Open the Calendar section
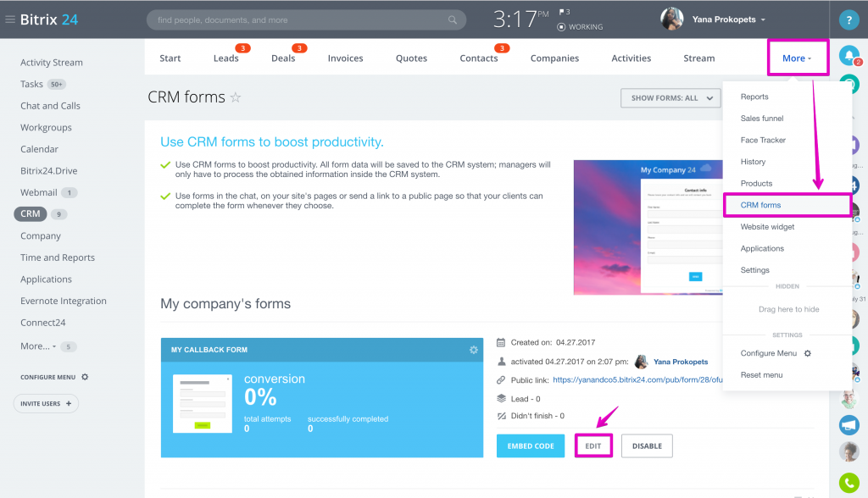The image size is (868, 498). point(39,149)
